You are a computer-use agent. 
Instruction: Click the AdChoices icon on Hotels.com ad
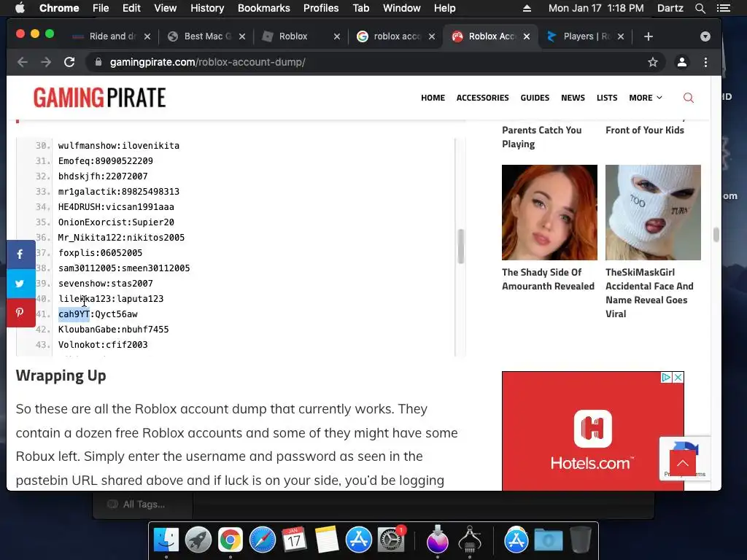click(666, 378)
